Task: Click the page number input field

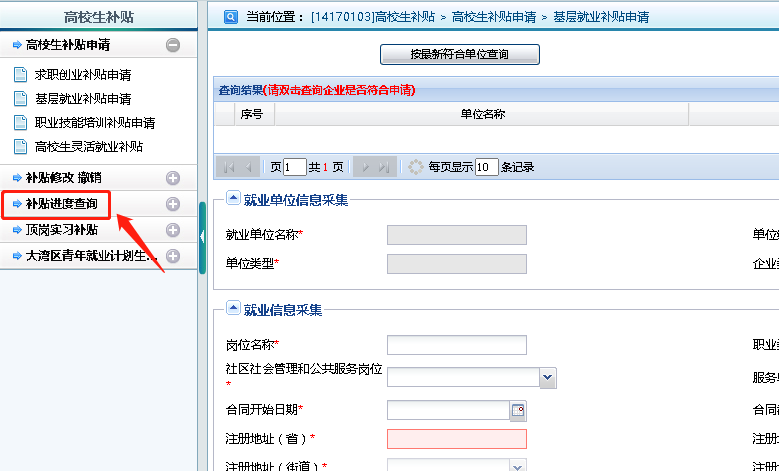Action: pos(295,167)
